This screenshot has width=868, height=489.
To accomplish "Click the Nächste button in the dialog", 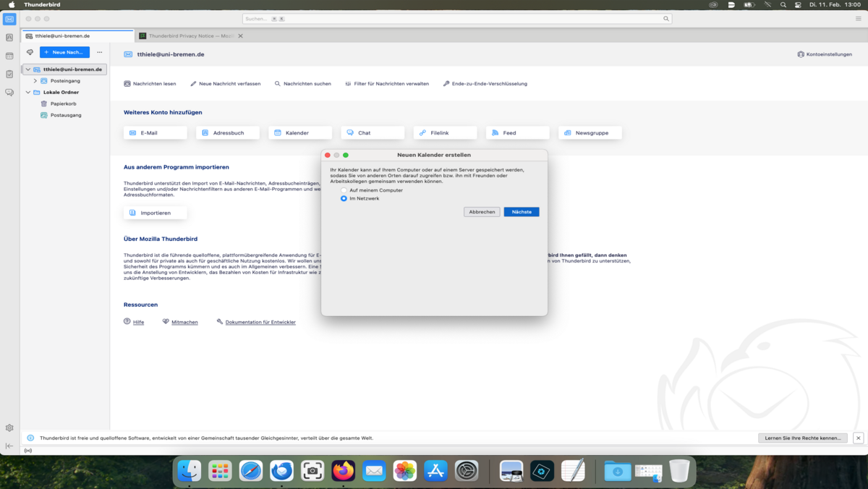I will 521,212.
